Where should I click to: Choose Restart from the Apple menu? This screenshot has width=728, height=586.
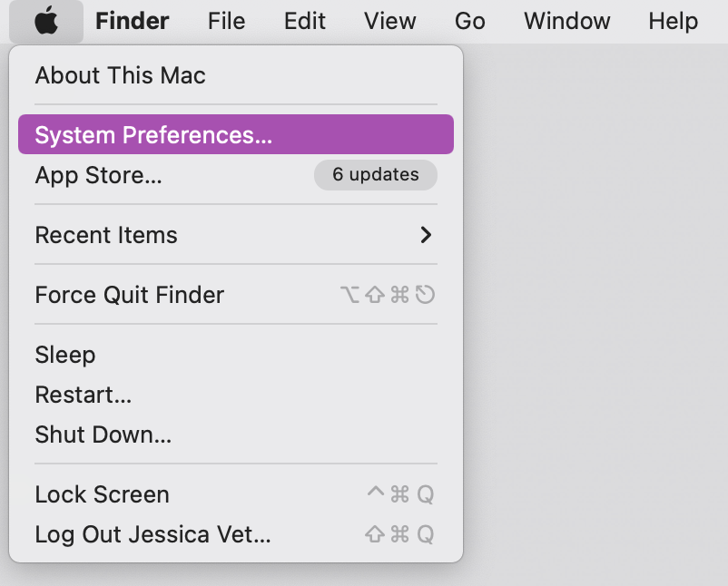click(x=236, y=395)
